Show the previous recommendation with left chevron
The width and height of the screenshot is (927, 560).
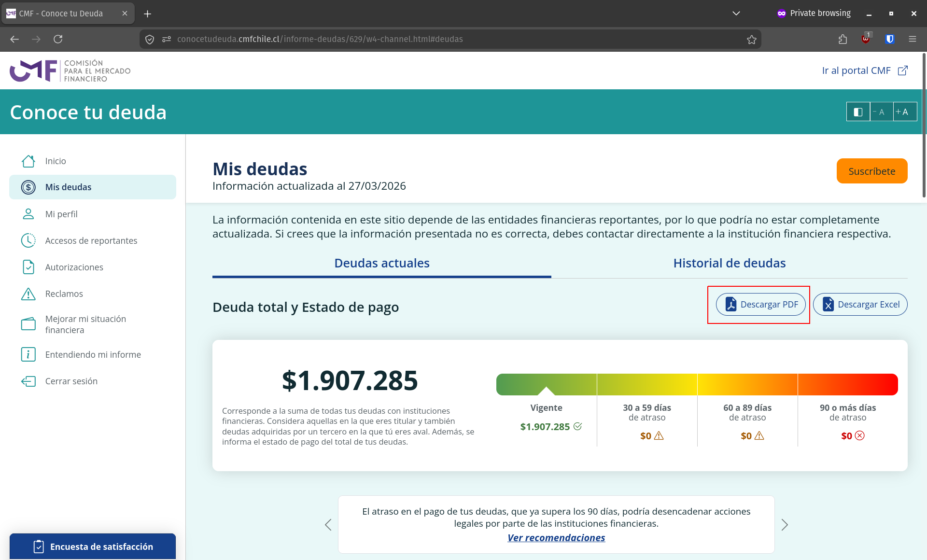pyautogui.click(x=328, y=525)
